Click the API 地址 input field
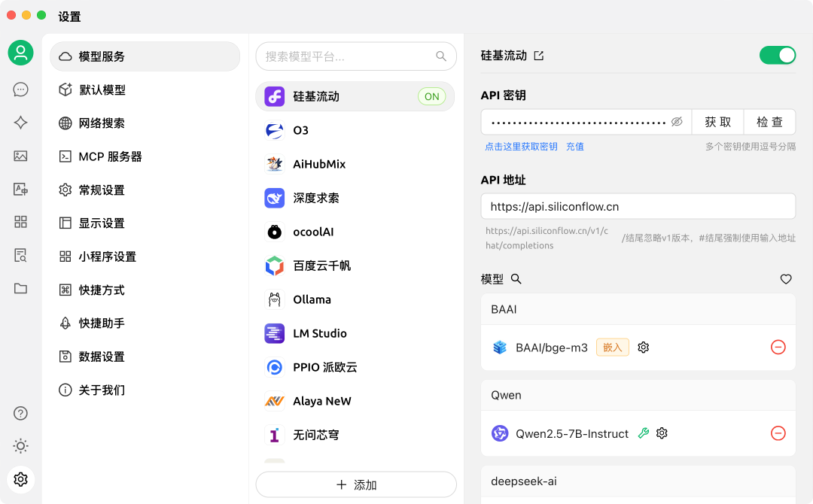Screen dimensions: 813x504 [x=638, y=207]
